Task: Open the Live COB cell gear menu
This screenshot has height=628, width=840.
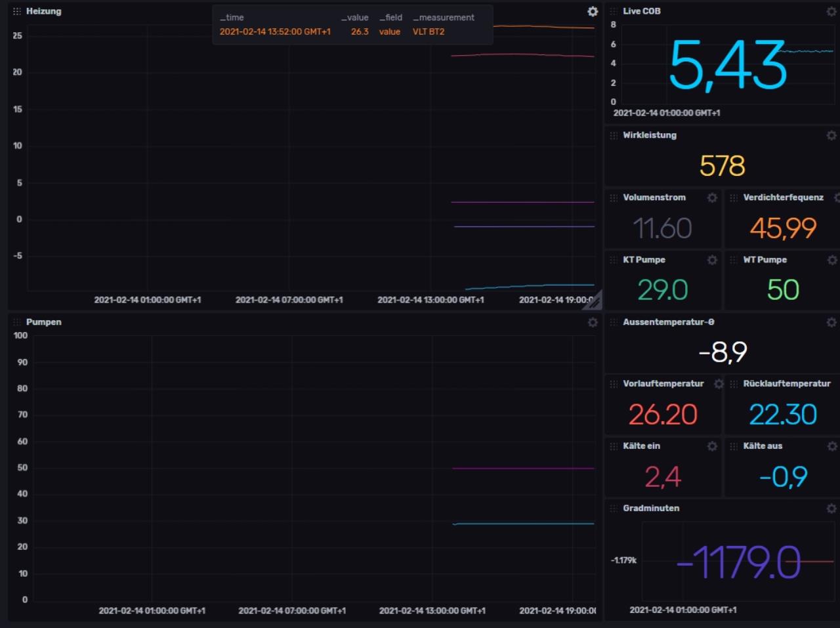Action: (x=831, y=11)
